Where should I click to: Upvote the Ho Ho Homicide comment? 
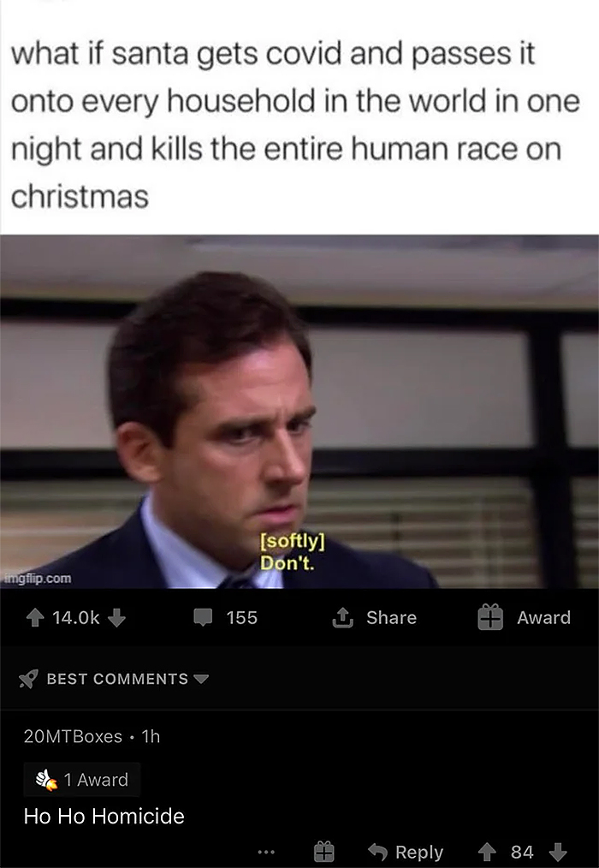pyautogui.click(x=487, y=852)
